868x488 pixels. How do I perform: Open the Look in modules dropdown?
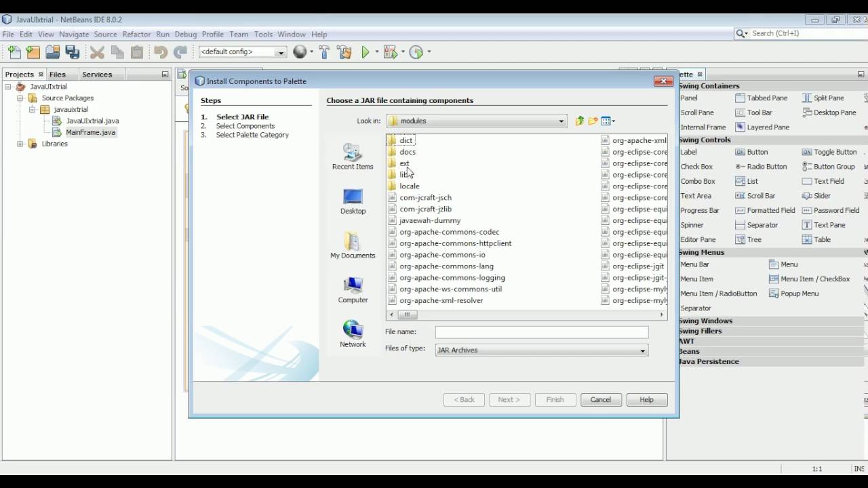pos(561,121)
